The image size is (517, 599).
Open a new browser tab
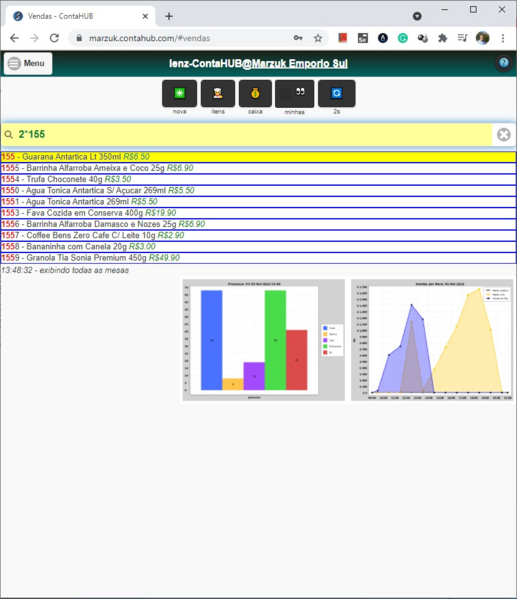pos(169,16)
